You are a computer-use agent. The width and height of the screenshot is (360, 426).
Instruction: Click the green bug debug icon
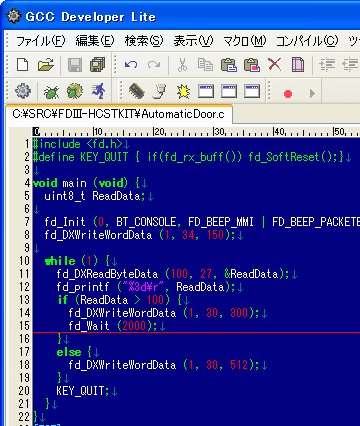point(51,92)
